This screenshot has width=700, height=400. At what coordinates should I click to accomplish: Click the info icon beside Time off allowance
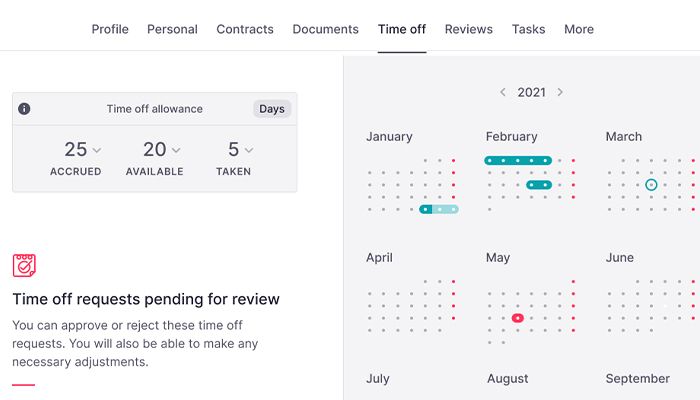pos(24,109)
